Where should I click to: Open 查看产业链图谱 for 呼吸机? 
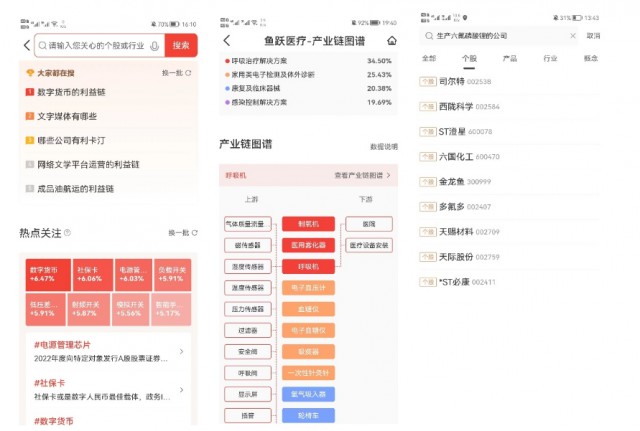362,176
